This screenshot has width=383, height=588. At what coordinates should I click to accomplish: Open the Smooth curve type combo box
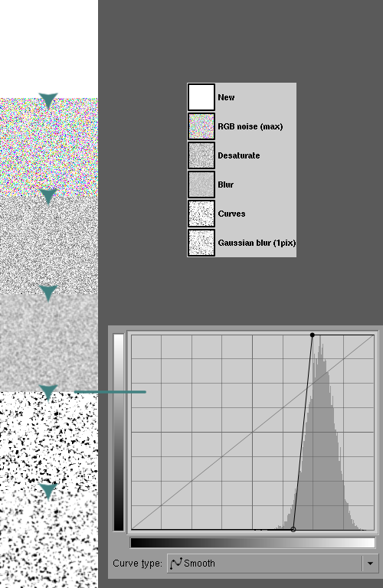[273, 563]
